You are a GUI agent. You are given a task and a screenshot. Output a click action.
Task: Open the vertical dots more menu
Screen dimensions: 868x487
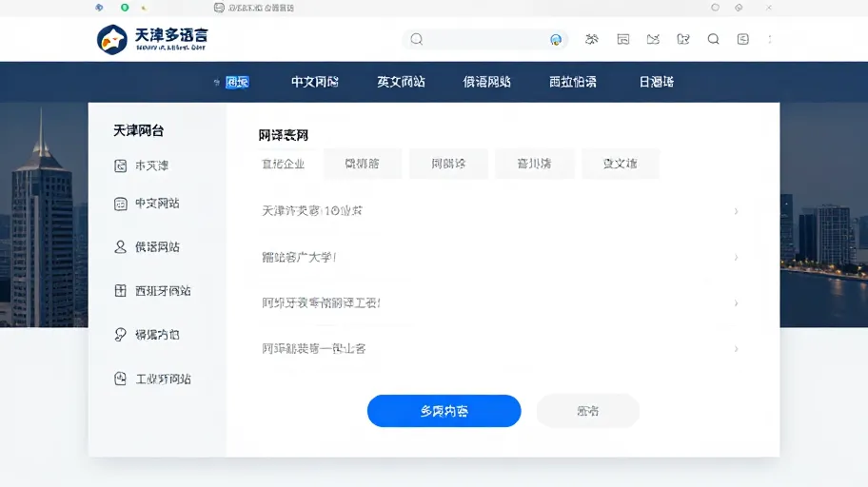point(770,39)
